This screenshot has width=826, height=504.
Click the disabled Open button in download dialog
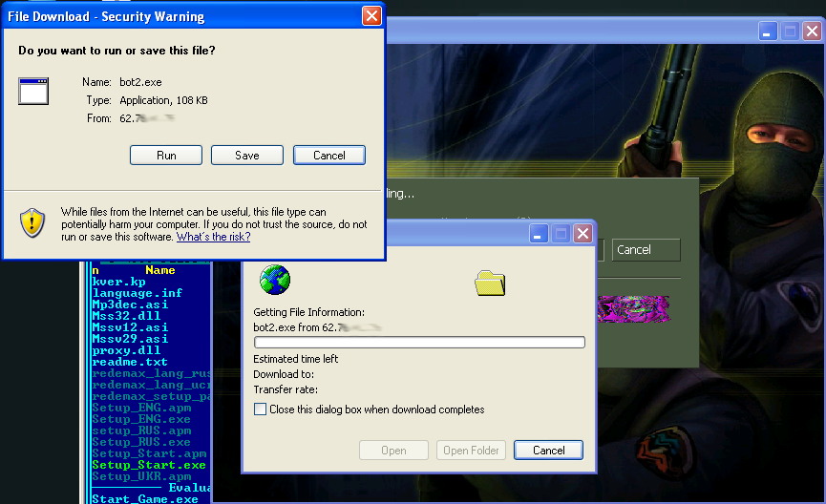pos(393,451)
